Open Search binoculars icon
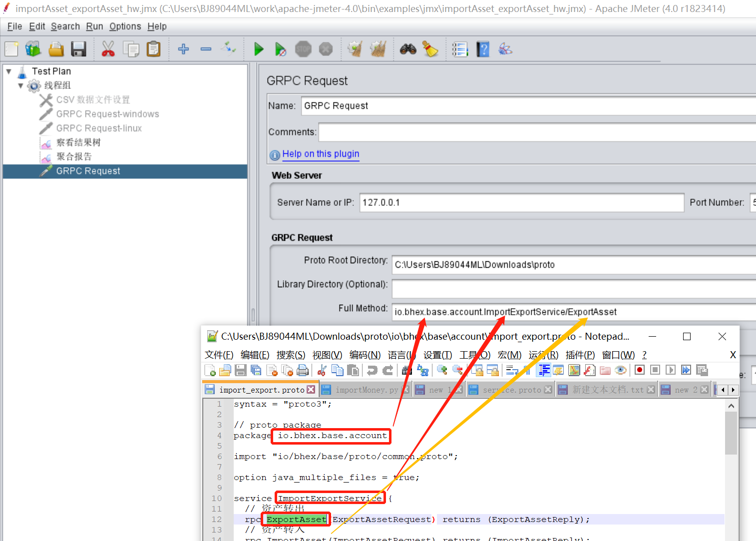This screenshot has width=756, height=541. (408, 49)
